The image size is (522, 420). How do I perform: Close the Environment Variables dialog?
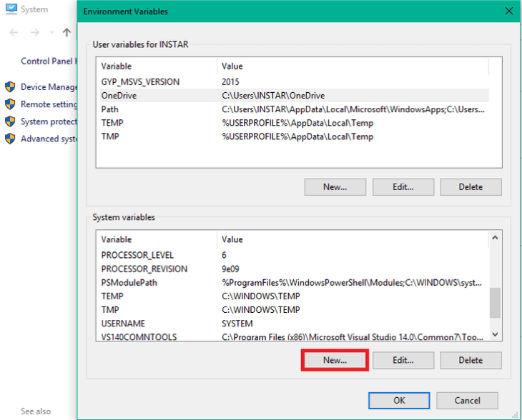[508, 11]
